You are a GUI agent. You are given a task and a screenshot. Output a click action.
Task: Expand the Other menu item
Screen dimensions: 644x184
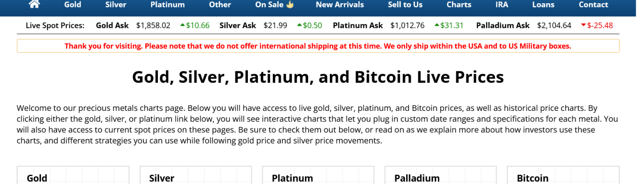click(x=220, y=5)
